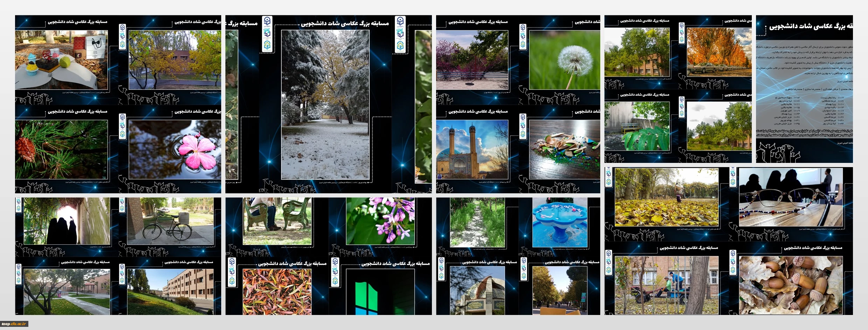Open the blue fountain photo
The height and width of the screenshot is (330, 868).
coord(560,222)
